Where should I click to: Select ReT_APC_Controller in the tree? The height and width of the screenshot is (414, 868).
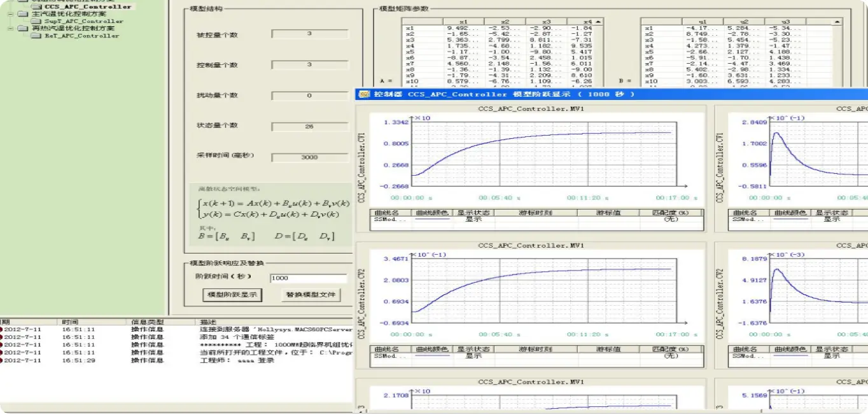[81, 36]
